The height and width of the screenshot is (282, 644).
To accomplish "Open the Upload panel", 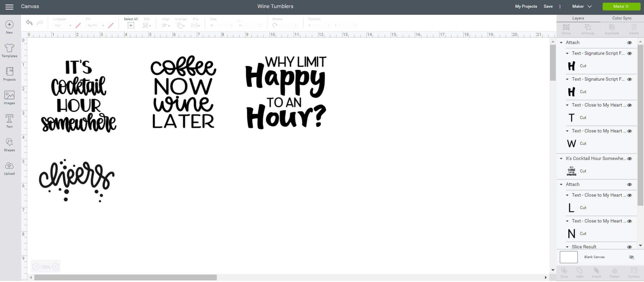I will click(9, 168).
